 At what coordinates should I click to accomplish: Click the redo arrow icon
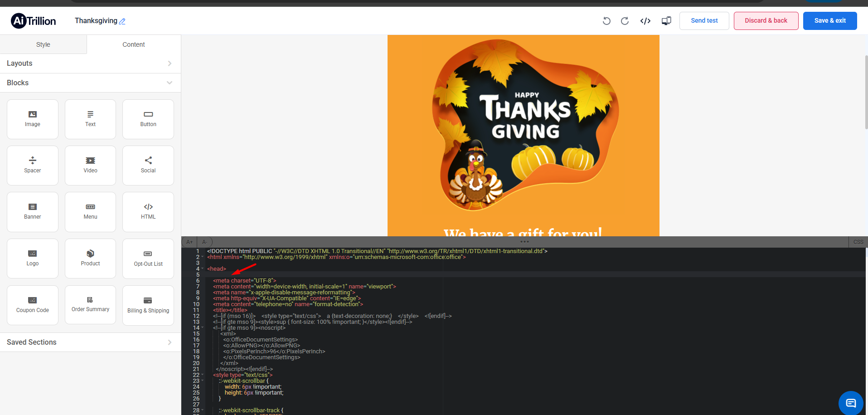625,21
